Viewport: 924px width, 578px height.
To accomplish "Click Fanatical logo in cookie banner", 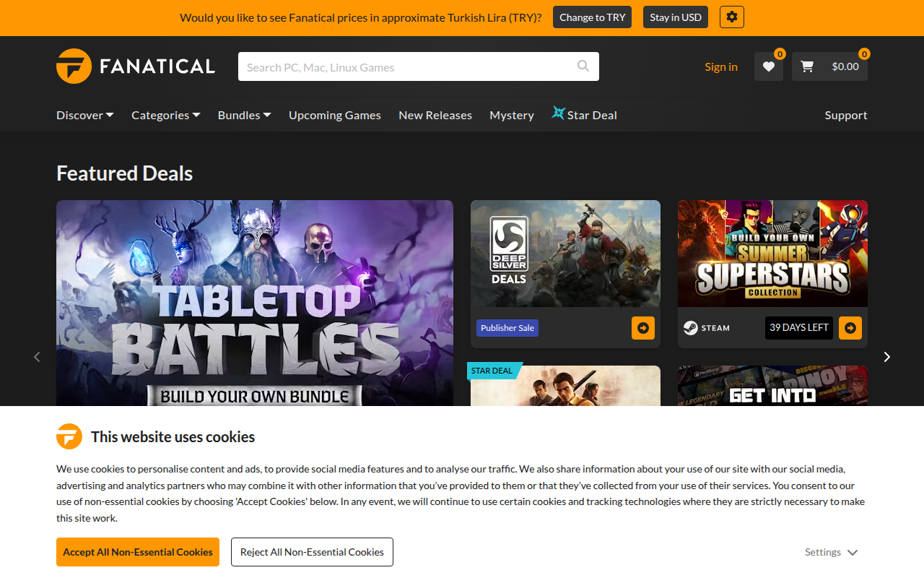I will click(69, 436).
